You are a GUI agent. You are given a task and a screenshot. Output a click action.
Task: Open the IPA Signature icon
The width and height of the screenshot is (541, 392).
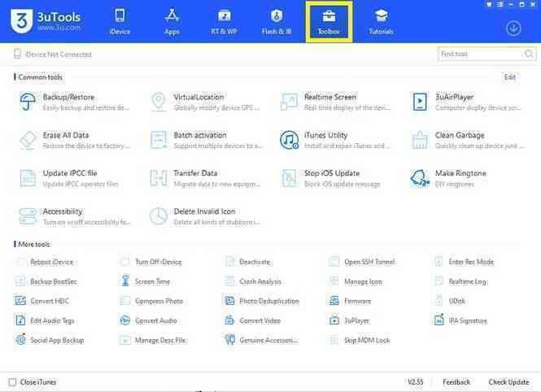click(x=438, y=320)
